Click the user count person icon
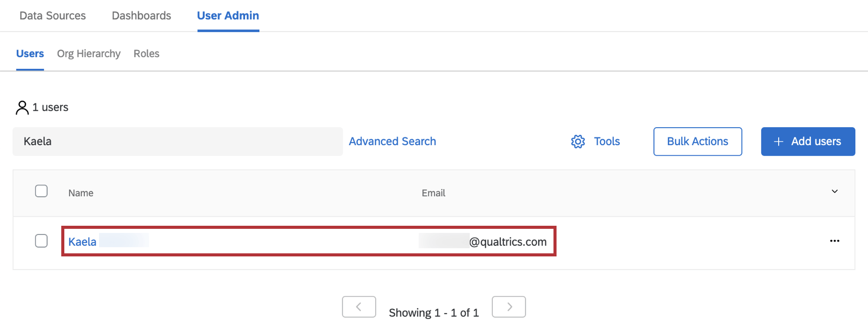This screenshot has width=868, height=332. (x=22, y=107)
